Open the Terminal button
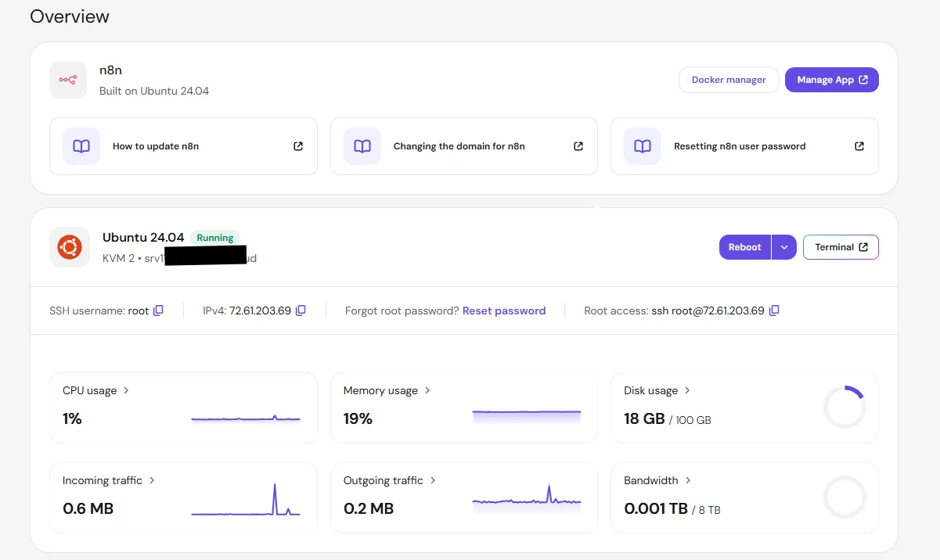This screenshot has width=940, height=560. pos(841,247)
